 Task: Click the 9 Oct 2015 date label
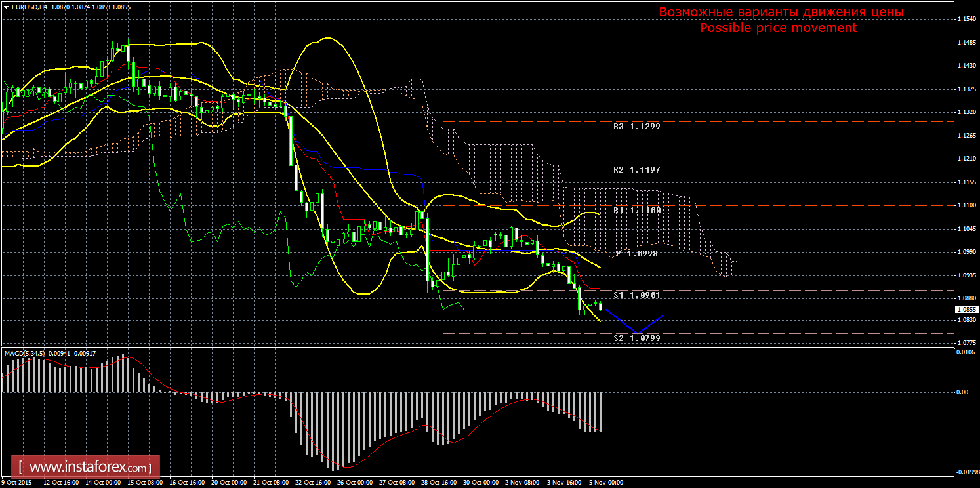click(x=16, y=483)
